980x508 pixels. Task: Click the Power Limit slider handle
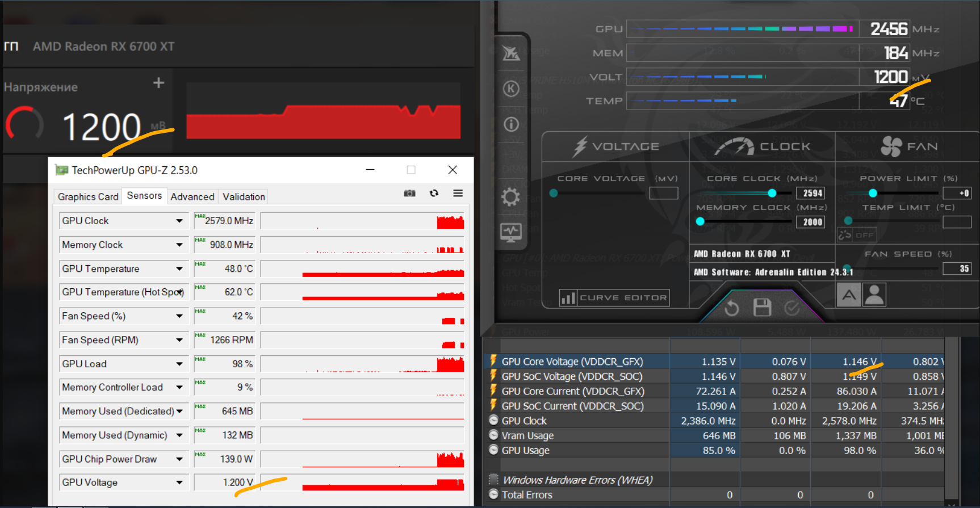(x=873, y=193)
